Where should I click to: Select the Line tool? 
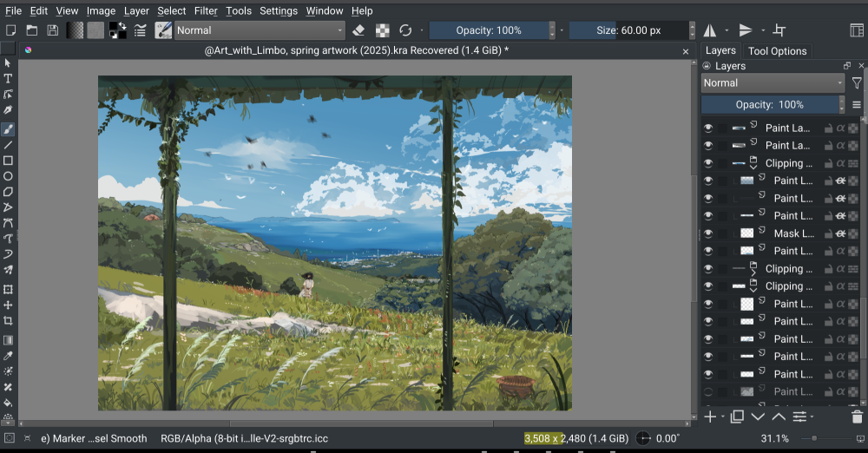[8, 145]
